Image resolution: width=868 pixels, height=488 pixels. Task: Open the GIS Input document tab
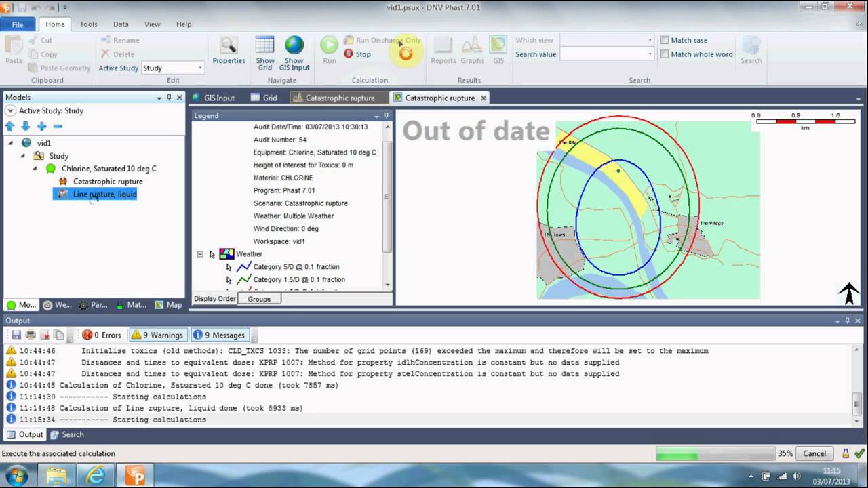(x=213, y=98)
